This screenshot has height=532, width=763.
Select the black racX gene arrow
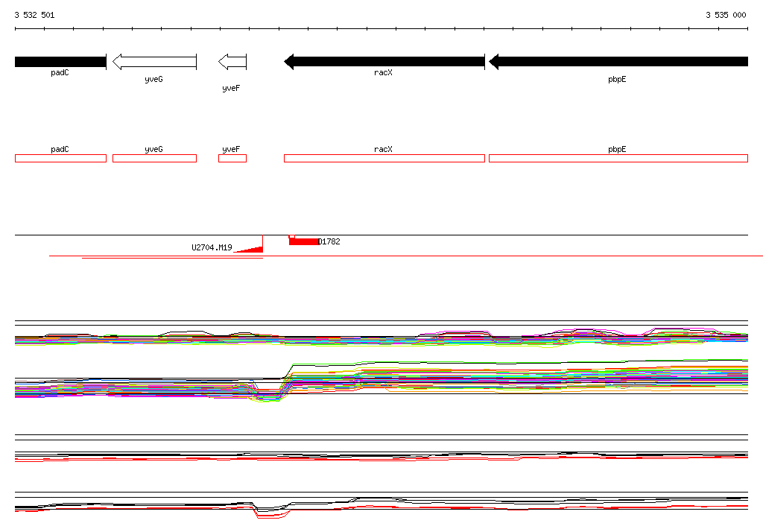384,62
